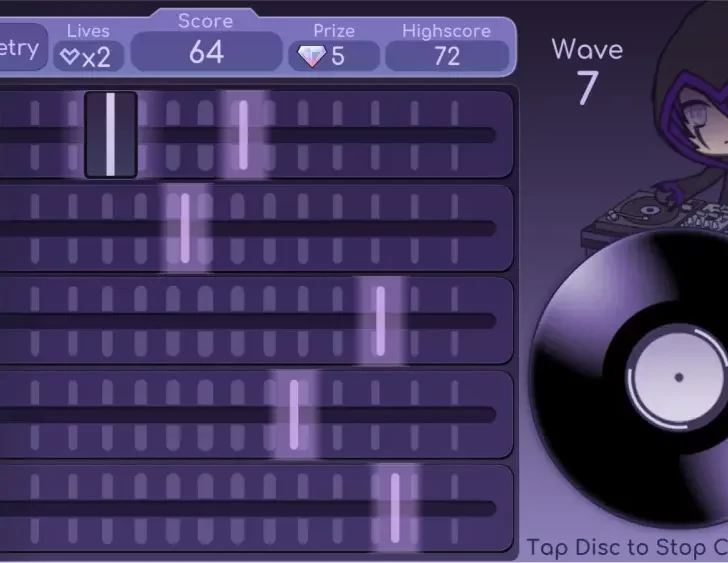Screen dimensions: 728x563
Task: Click the glowing marker in the fifth track
Action: coord(395,507)
